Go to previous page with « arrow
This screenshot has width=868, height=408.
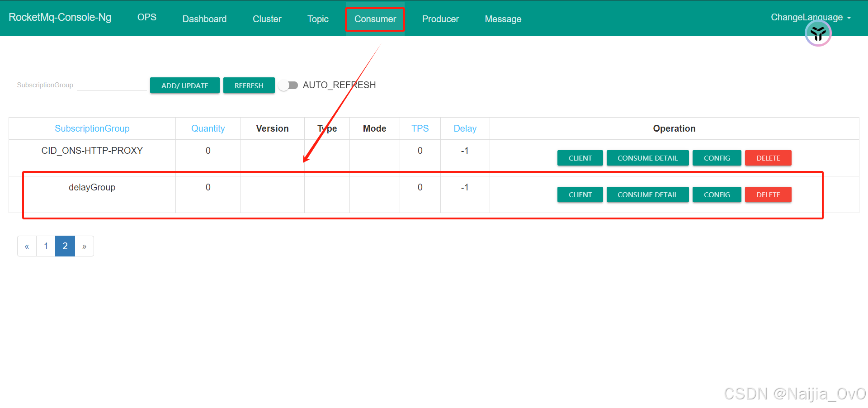(x=27, y=246)
